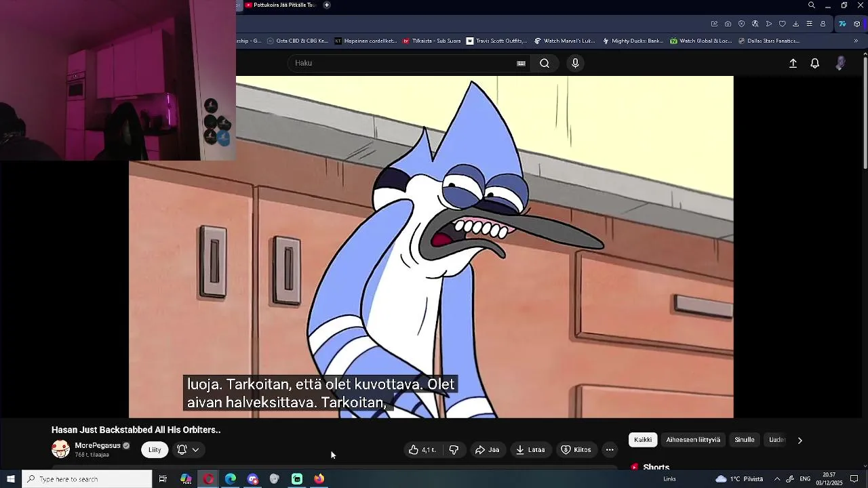Screen dimensions: 868x488
Task: Open Task View in the taskbar
Action: click(x=163, y=479)
